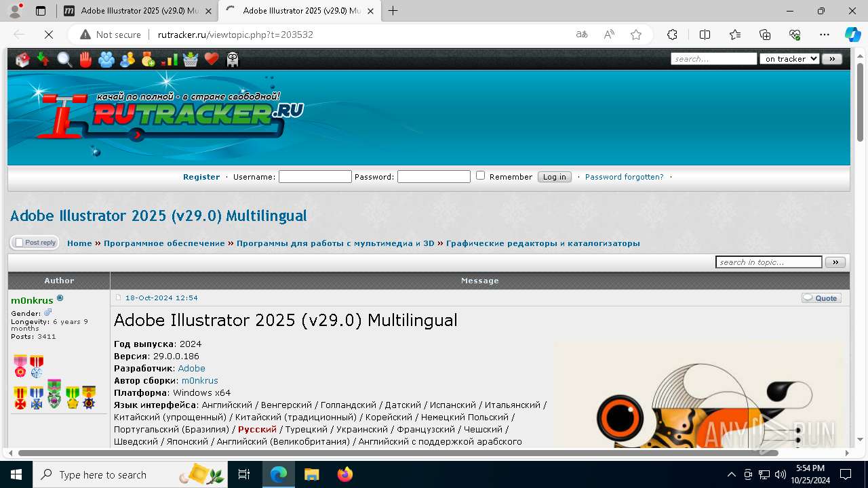868x488 pixels.
Task: Open the green-red arrows tracker icon
Action: pyautogui.click(x=43, y=60)
